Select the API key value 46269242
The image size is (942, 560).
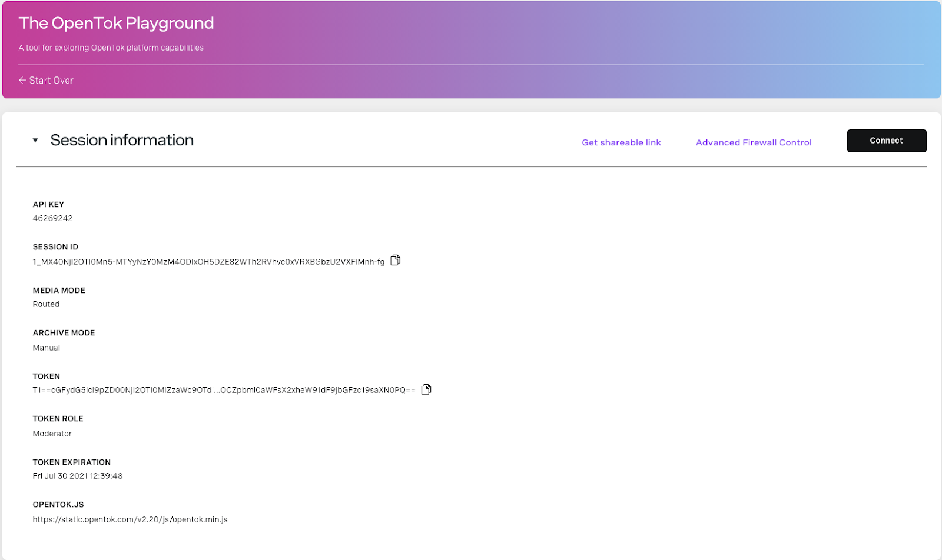(52, 218)
